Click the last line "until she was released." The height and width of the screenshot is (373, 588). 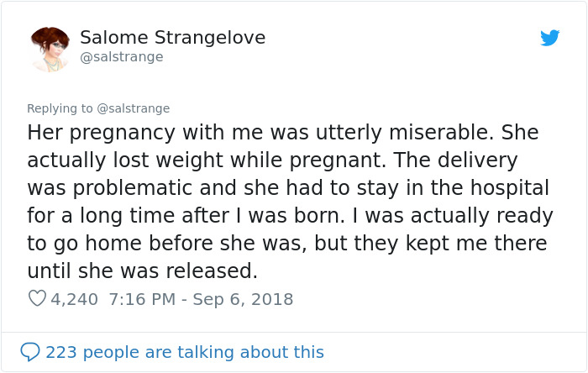coord(141,271)
